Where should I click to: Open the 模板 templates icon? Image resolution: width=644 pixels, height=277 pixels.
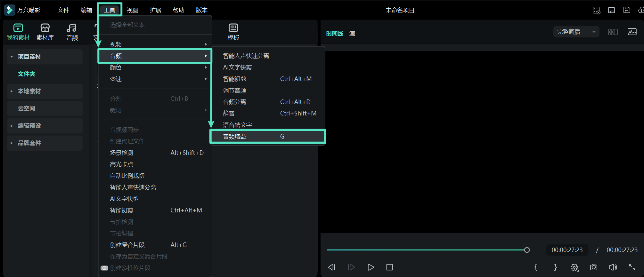233,28
